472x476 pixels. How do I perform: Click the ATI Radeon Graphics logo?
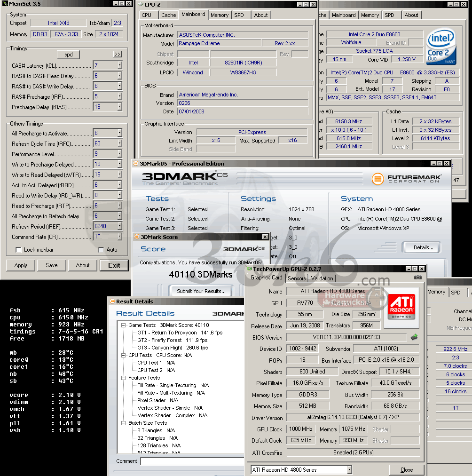[x=401, y=307]
